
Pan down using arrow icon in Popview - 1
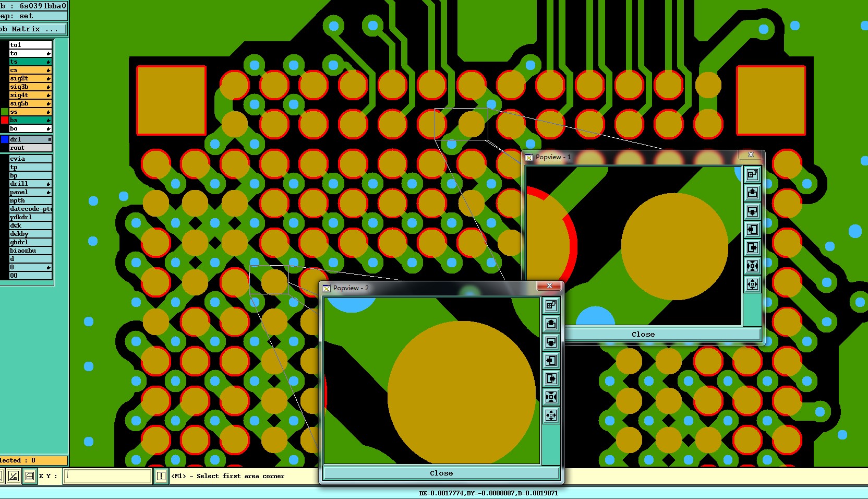752,211
